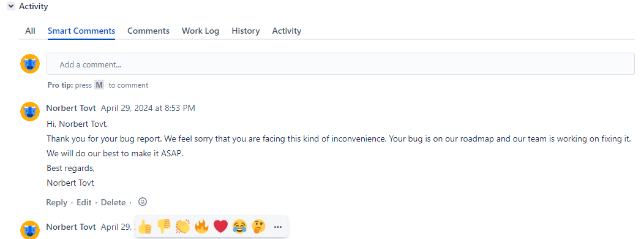React with the thinking face emoji
The width and height of the screenshot is (644, 239).
259,226
